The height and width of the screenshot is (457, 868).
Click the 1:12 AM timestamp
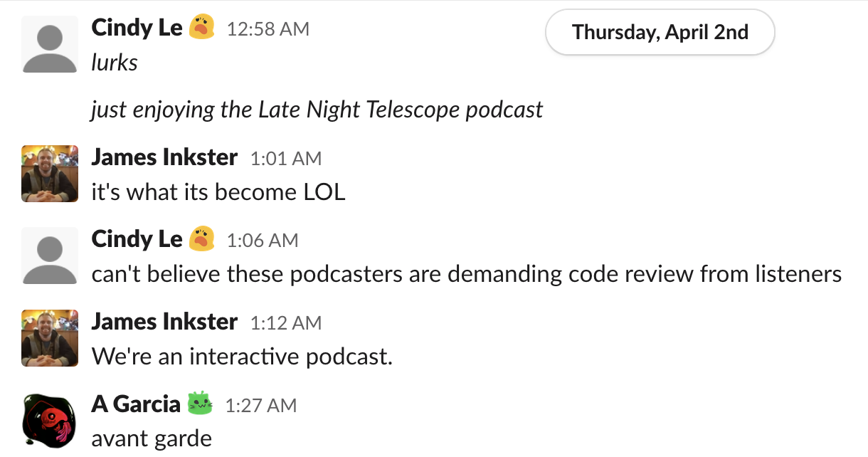286,322
